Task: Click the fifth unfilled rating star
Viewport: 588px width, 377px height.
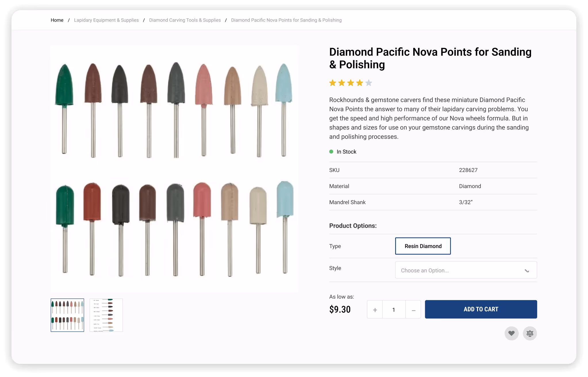Action: [369, 83]
